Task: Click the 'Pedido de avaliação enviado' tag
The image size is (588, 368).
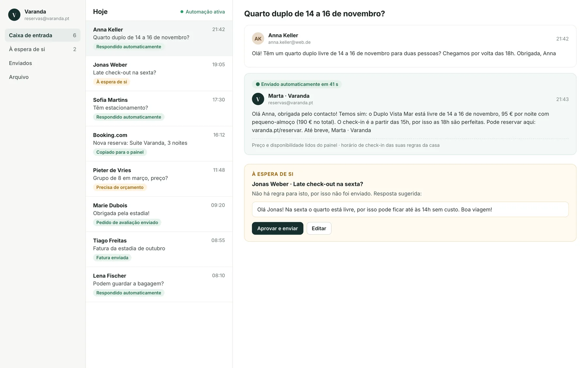Action: coord(127,222)
